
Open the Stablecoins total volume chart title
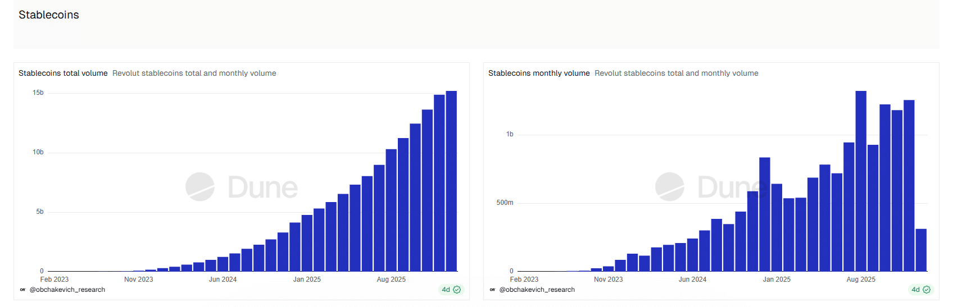tap(63, 74)
